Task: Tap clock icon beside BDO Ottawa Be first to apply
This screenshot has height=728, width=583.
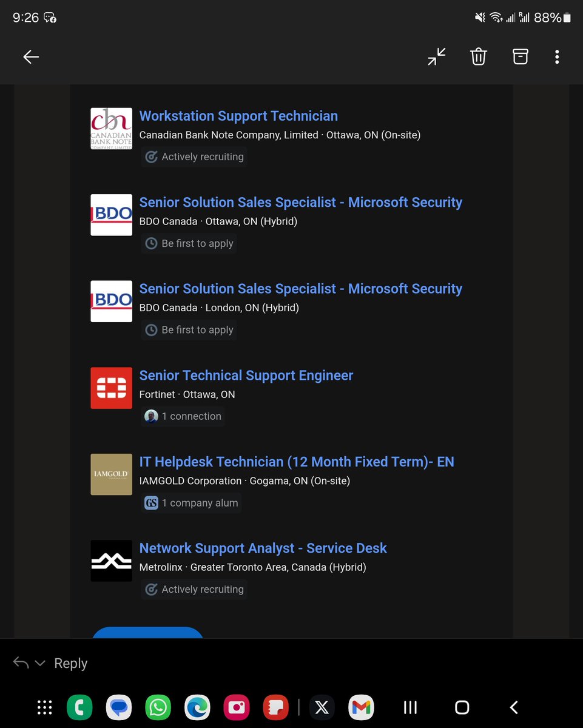Action: [151, 243]
